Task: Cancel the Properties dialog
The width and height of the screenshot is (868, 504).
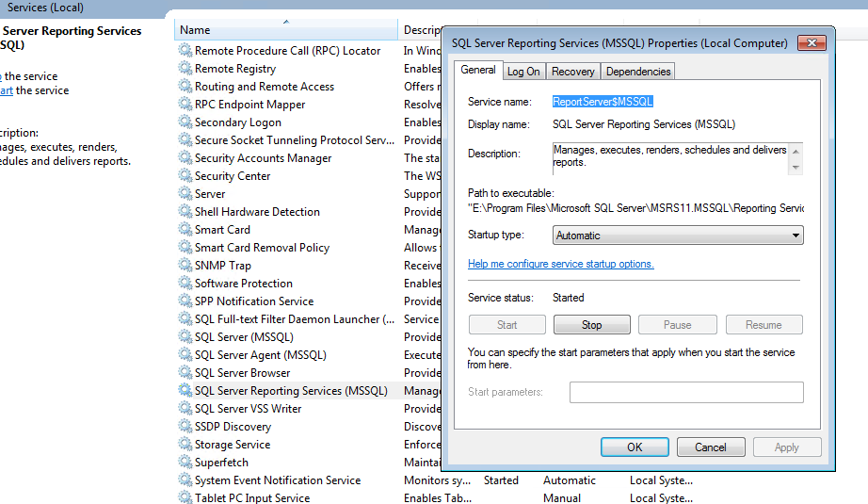Action: [711, 447]
